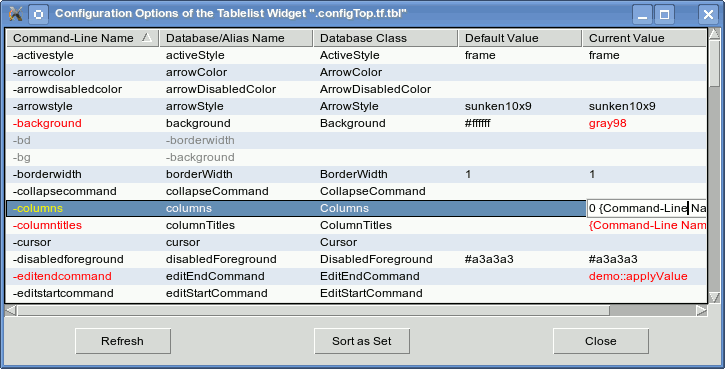Click the Sort as Set button
725x369 pixels.
click(362, 341)
